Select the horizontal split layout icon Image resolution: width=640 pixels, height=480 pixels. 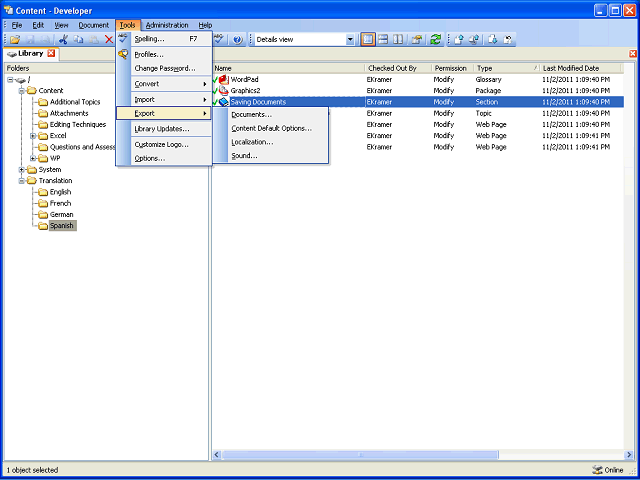coord(383,40)
